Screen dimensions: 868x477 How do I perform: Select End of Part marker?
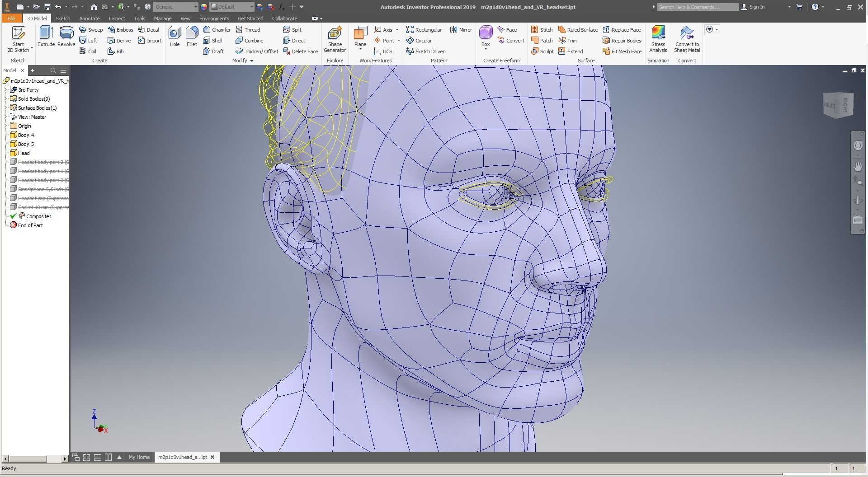[x=27, y=225]
